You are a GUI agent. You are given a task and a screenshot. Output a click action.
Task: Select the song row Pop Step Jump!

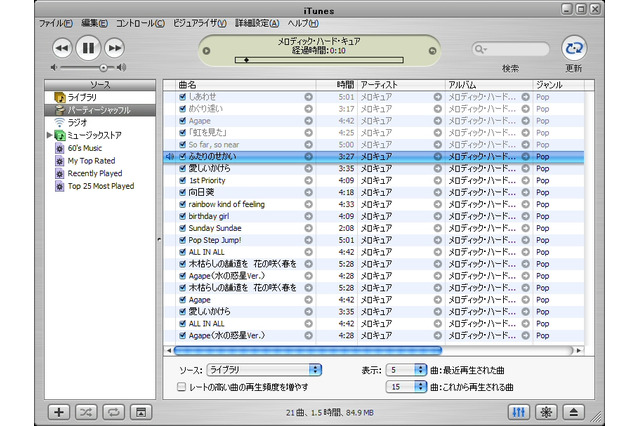[373, 240]
